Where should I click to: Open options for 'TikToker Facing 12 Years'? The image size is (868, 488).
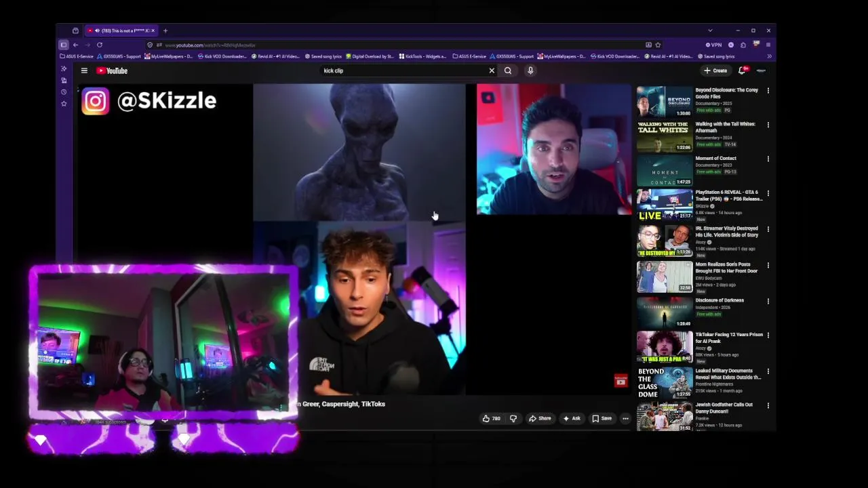[768, 335]
